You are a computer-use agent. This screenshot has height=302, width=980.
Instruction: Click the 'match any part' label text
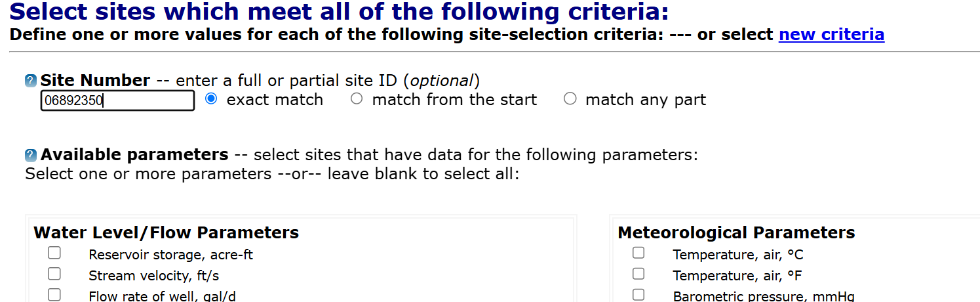(646, 100)
